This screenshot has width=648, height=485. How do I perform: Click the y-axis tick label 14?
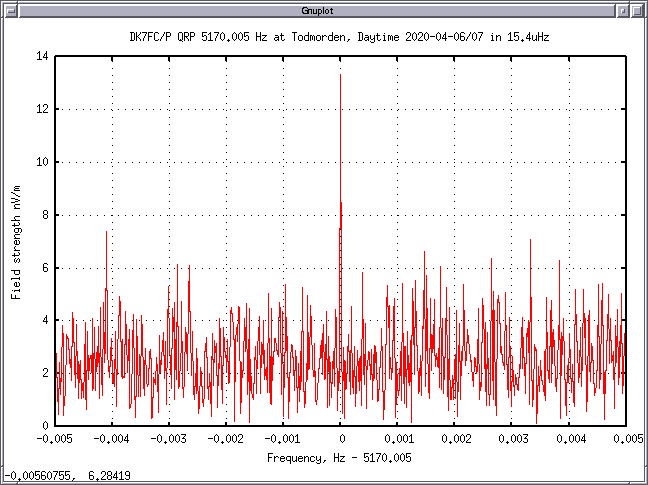pos(42,57)
